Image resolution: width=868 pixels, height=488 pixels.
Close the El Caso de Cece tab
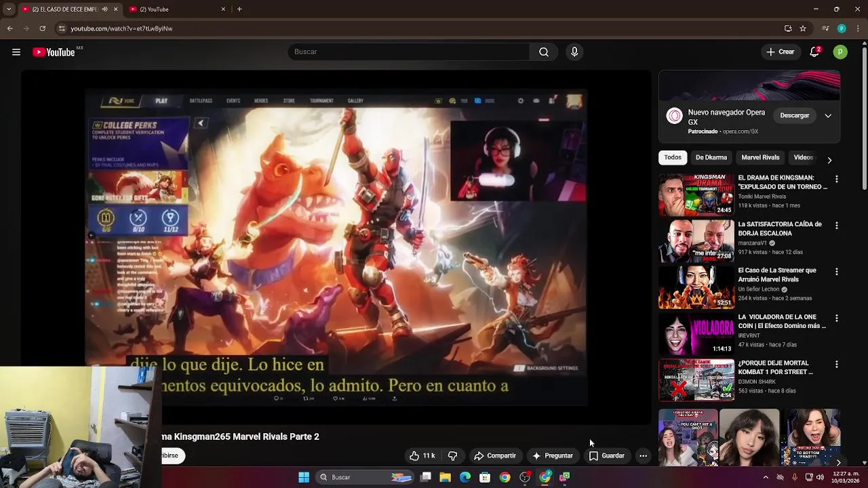click(115, 9)
